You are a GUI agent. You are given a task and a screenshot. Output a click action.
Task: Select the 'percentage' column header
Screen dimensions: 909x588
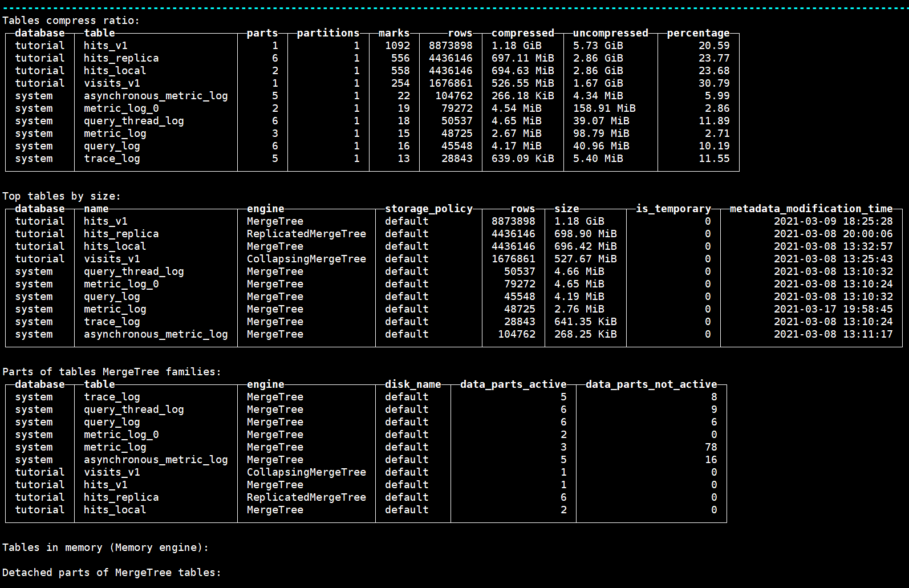tap(698, 33)
